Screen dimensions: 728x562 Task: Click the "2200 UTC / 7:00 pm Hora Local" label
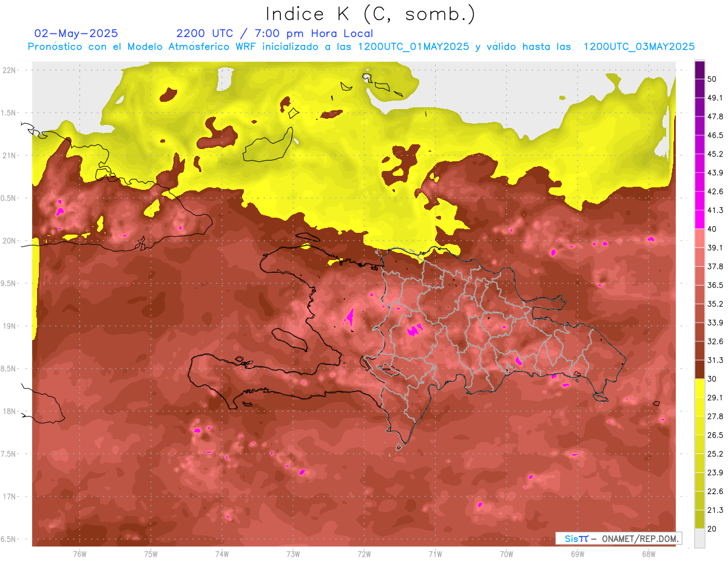tap(275, 33)
